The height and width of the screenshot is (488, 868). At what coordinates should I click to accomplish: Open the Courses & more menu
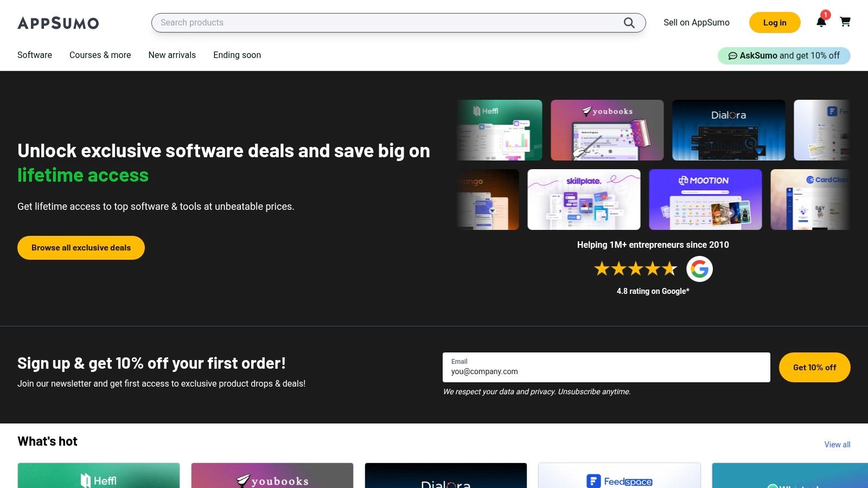(x=100, y=55)
